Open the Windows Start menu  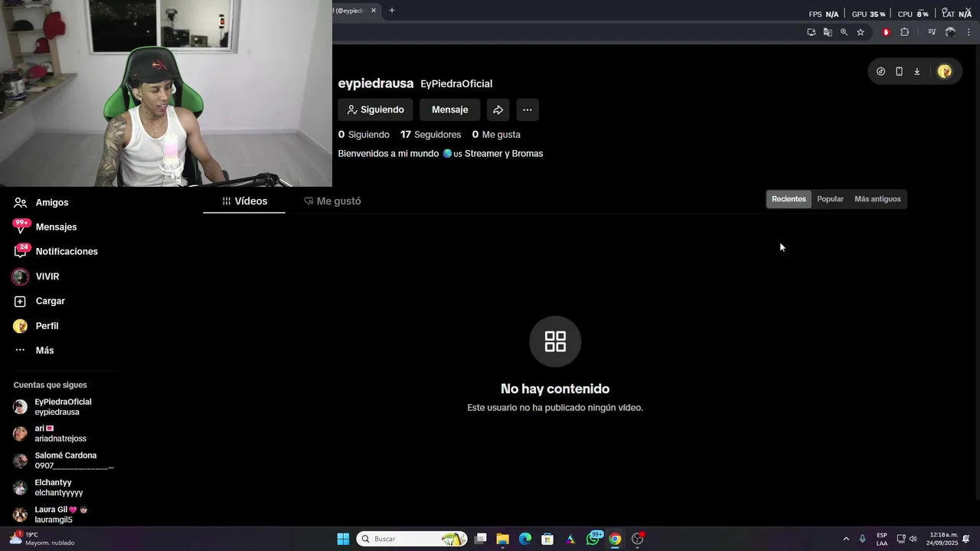[343, 539]
